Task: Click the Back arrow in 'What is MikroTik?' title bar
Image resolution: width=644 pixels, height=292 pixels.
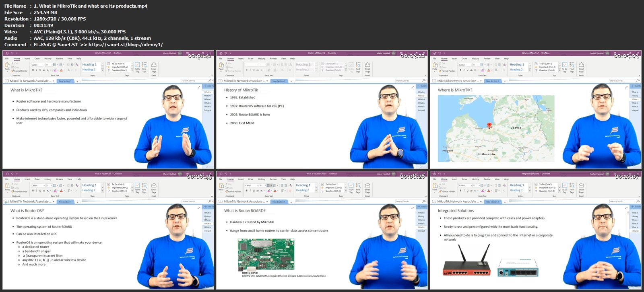Action: [7, 53]
